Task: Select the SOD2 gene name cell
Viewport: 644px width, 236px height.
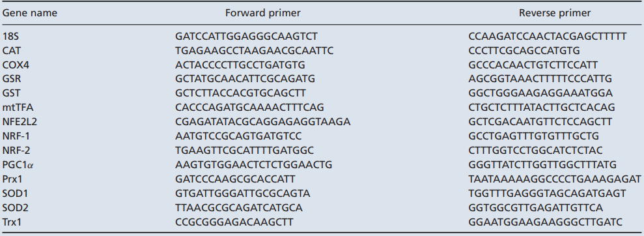Action: pyautogui.click(x=14, y=207)
